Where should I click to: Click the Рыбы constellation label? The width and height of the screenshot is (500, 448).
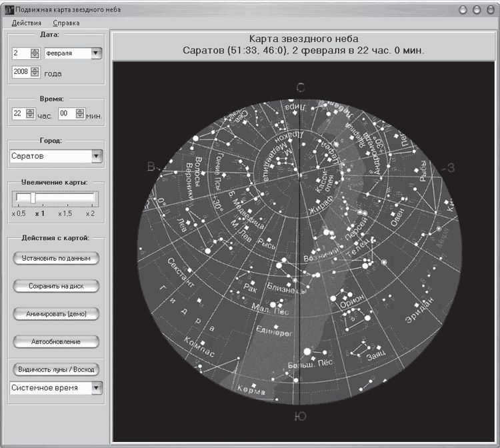423,171
